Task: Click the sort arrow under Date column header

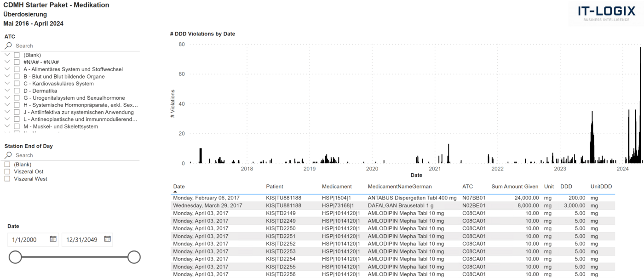Action: tap(175, 192)
